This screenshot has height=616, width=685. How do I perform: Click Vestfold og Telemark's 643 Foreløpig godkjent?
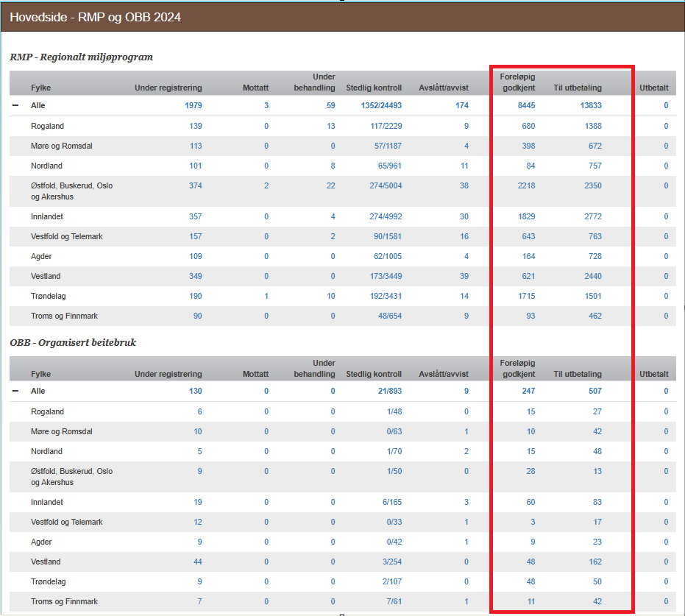click(528, 237)
